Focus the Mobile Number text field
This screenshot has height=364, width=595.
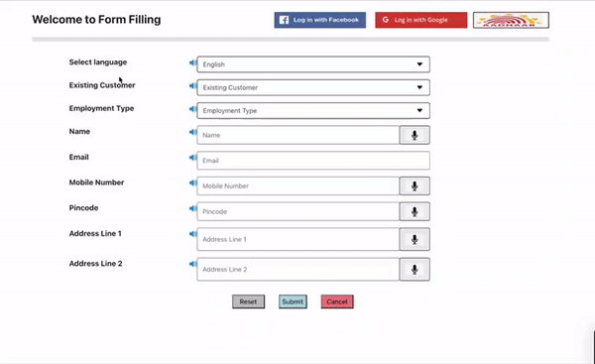[x=298, y=186]
